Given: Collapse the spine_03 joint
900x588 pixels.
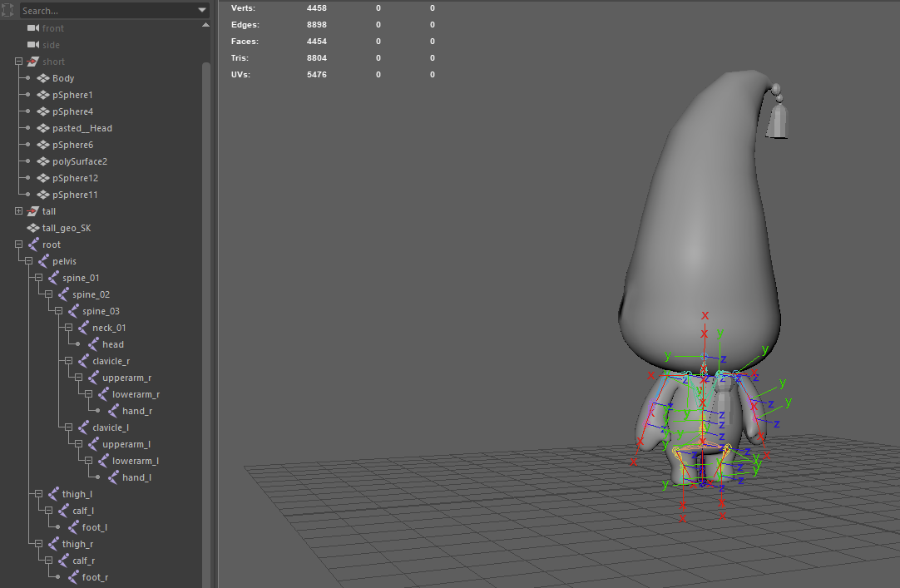Looking at the screenshot, I should pos(58,311).
